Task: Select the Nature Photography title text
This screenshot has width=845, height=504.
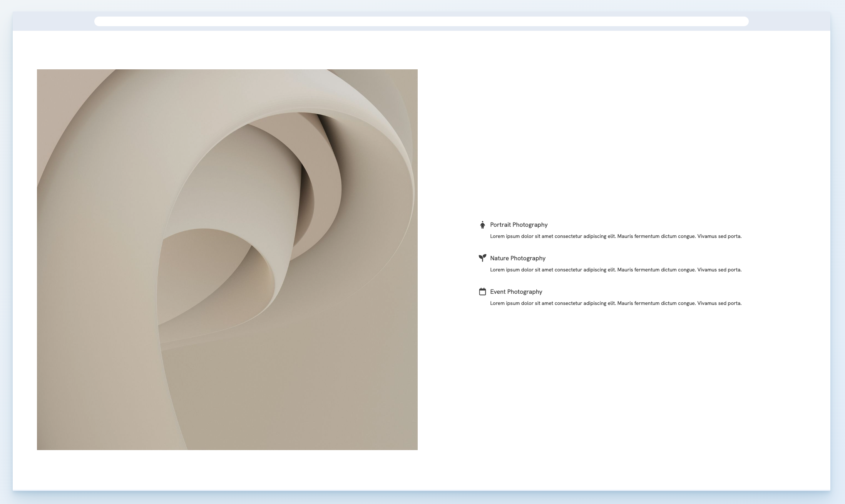Action: [x=517, y=258]
